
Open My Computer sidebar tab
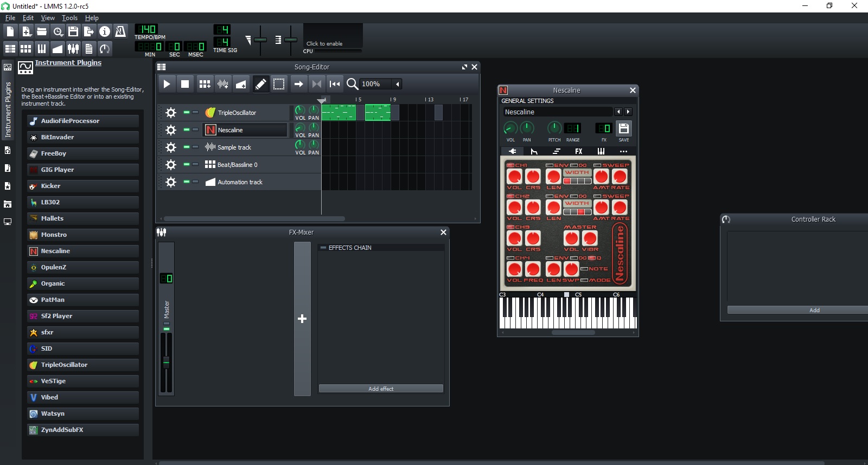pos(8,222)
